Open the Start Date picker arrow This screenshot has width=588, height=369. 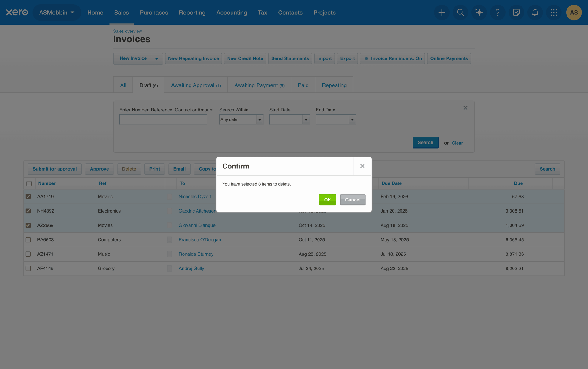pos(306,119)
